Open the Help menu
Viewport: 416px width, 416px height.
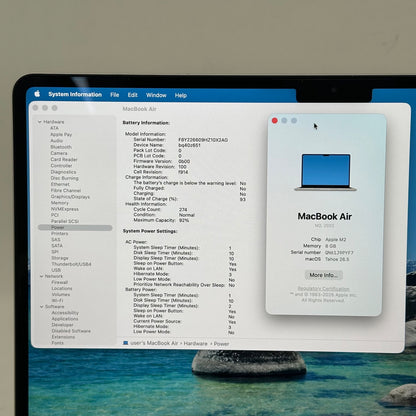pyautogui.click(x=181, y=95)
